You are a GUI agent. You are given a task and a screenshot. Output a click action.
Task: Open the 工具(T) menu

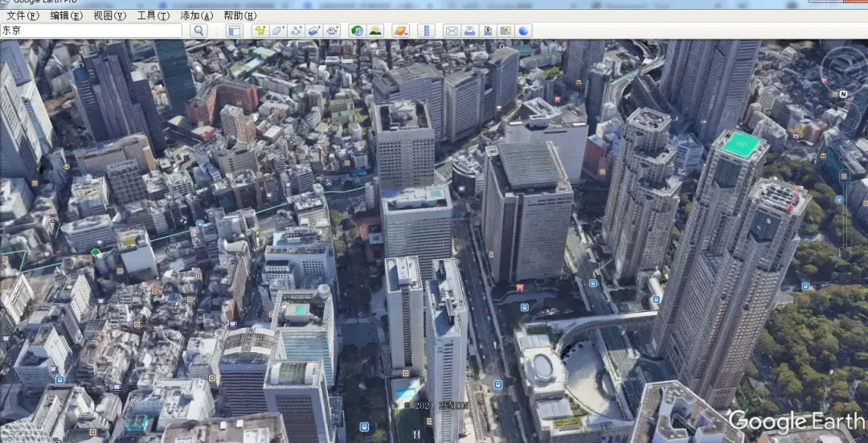click(153, 15)
